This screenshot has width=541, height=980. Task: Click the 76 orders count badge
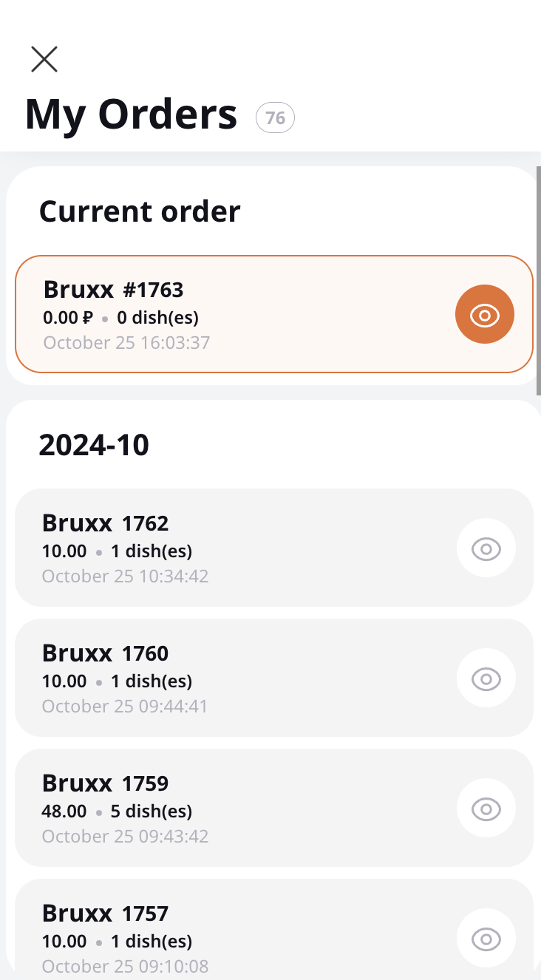pyautogui.click(x=275, y=118)
